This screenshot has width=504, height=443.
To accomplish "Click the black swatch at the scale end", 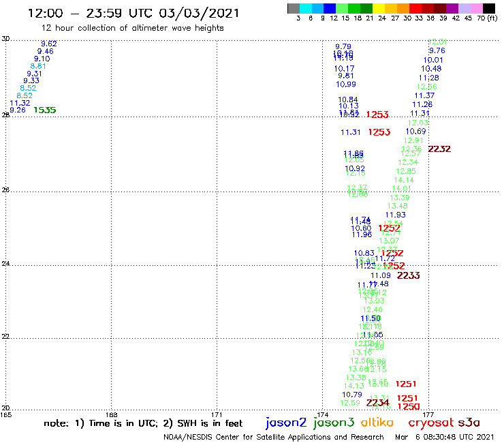I will (x=488, y=8).
